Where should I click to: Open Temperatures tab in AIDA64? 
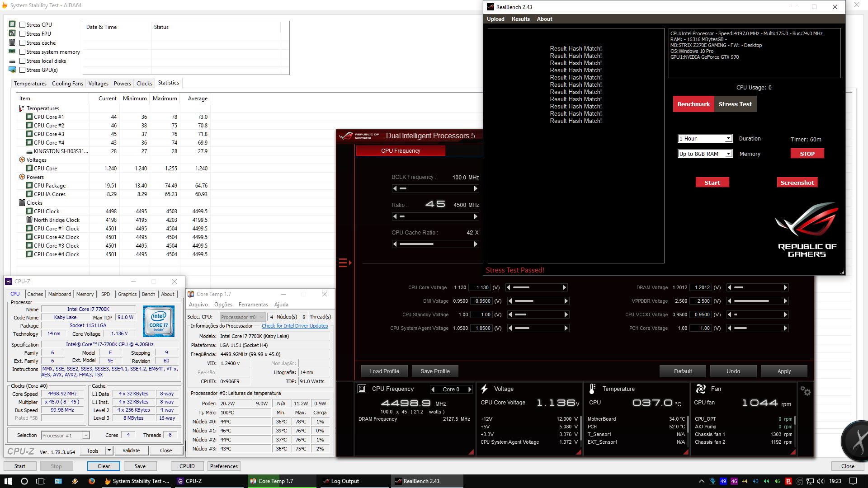(30, 84)
